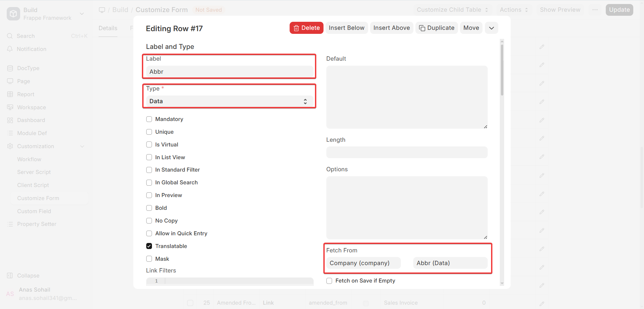Image resolution: width=644 pixels, height=309 pixels.
Task: Open the Actions menu
Action: (x=514, y=10)
